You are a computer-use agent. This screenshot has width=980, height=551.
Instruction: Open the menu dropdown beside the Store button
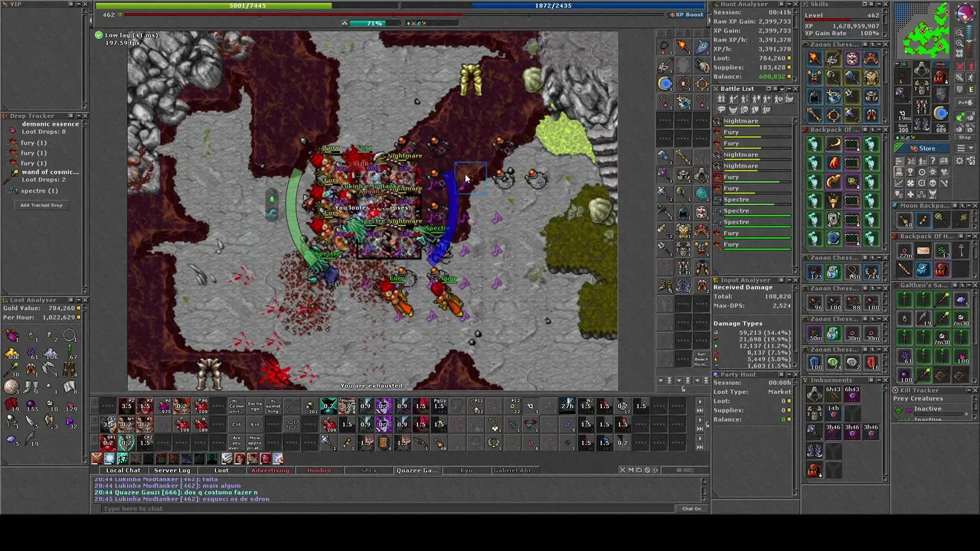[965, 148]
